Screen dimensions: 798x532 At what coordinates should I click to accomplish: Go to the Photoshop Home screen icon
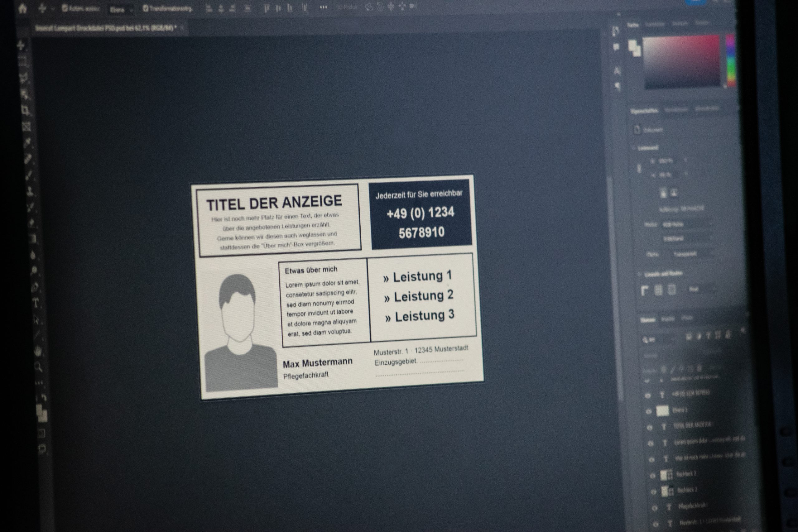pos(22,8)
